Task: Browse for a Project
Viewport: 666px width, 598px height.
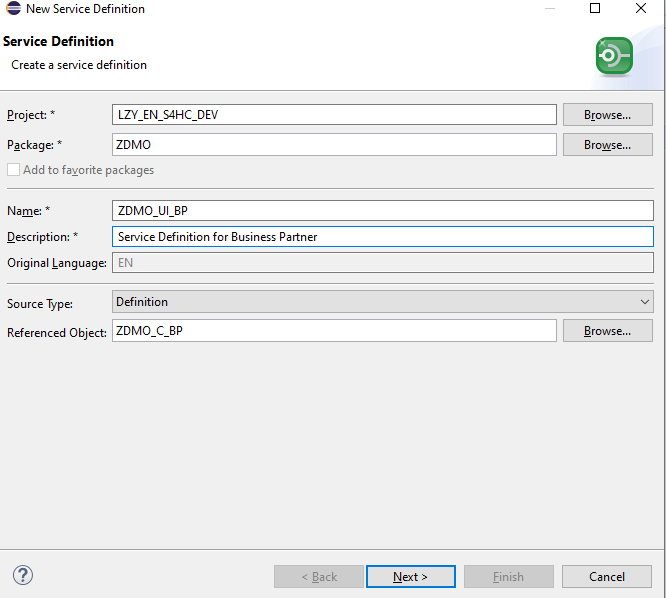Action: [607, 115]
